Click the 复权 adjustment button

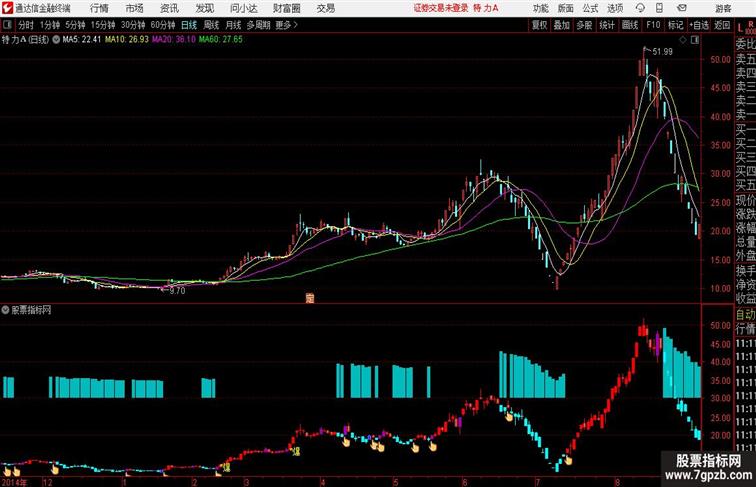point(540,25)
